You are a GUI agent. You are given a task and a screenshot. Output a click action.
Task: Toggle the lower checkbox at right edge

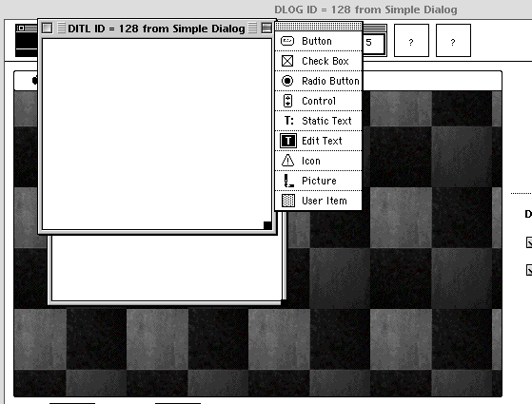(x=529, y=270)
